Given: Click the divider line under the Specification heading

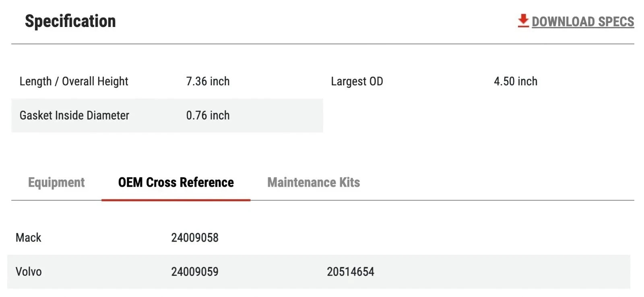Looking at the screenshot, I should click(322, 44).
